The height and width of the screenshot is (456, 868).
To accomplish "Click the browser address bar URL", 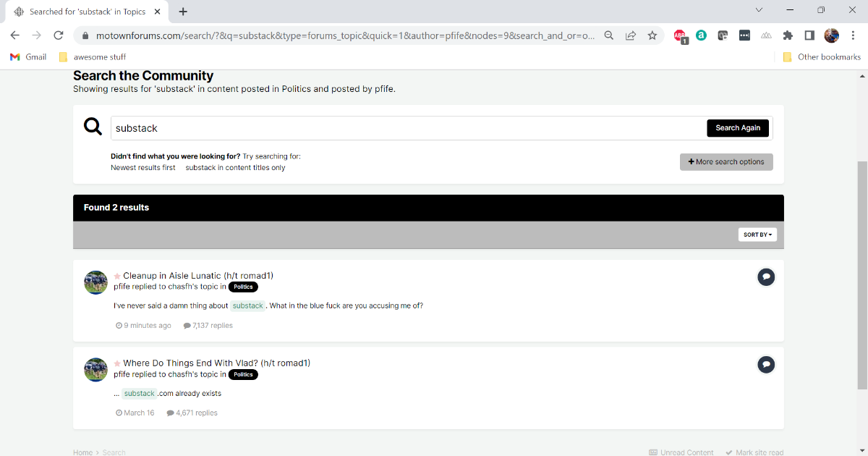I will pos(345,35).
